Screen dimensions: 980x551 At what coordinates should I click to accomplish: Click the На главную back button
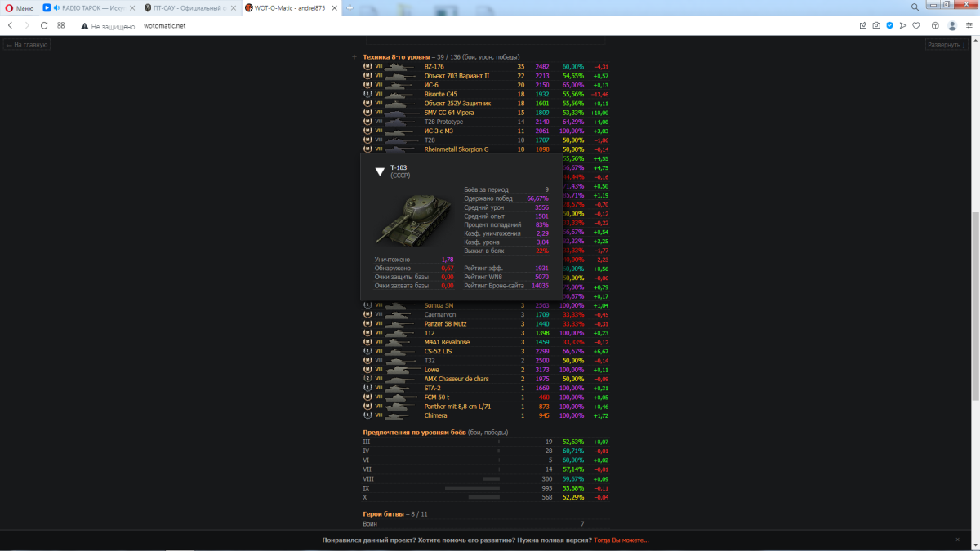coord(27,45)
